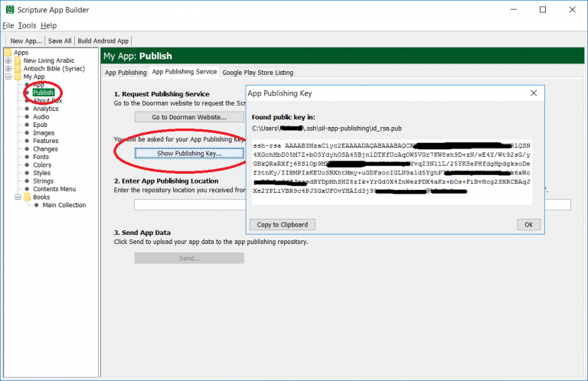The width and height of the screenshot is (588, 381).
Task: Open Analytics settings page
Action: (45, 109)
